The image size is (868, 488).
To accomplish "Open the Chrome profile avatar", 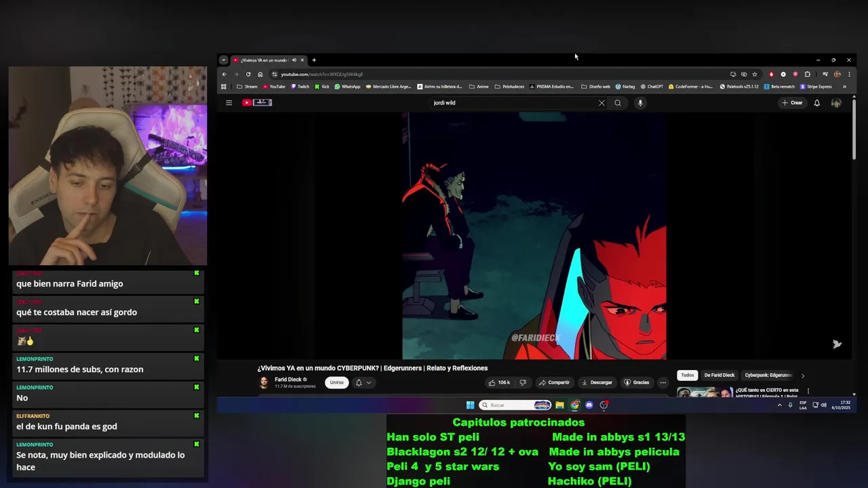I will pyautogui.click(x=837, y=74).
